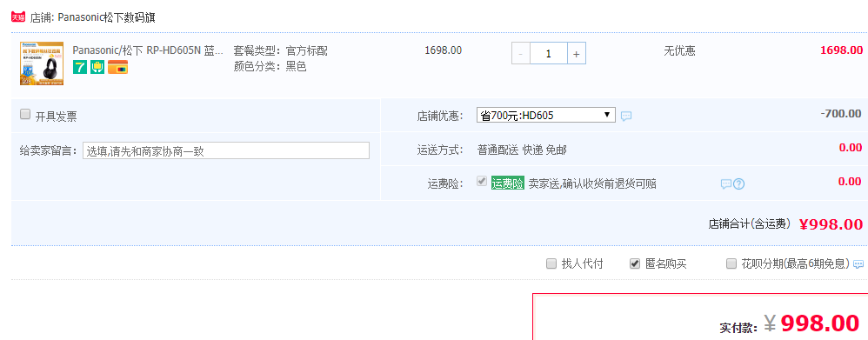Check the 找人代付 checkbox
Image resolution: width=868 pixels, height=340 pixels.
pyautogui.click(x=551, y=263)
